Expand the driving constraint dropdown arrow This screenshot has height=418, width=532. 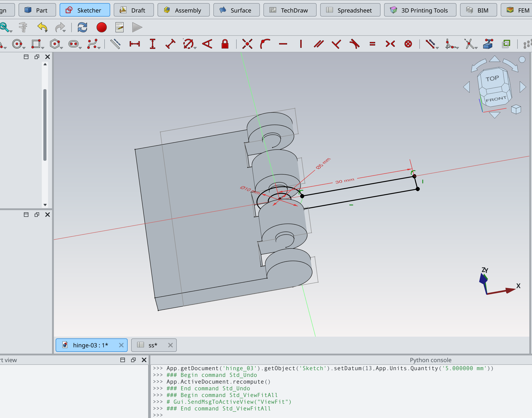point(437,48)
